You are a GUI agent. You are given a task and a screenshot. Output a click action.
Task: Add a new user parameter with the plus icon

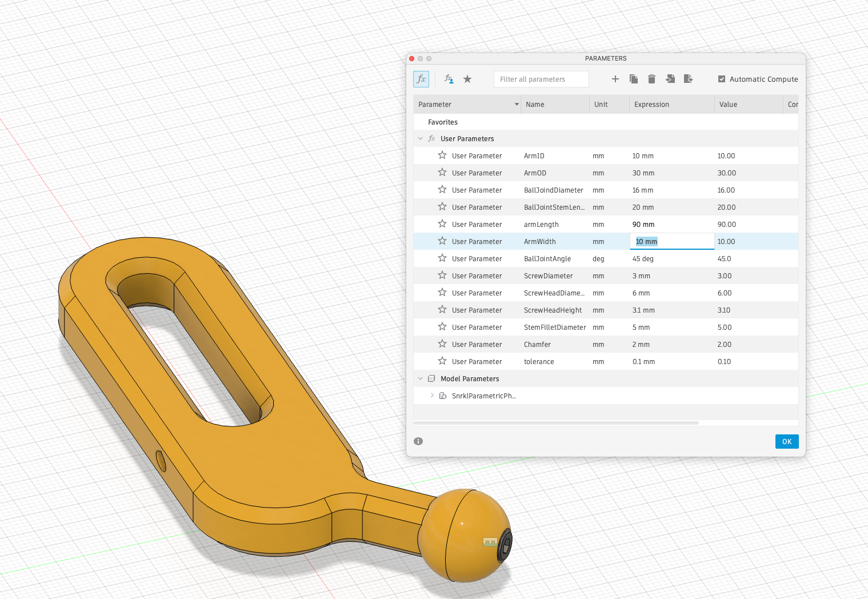615,79
